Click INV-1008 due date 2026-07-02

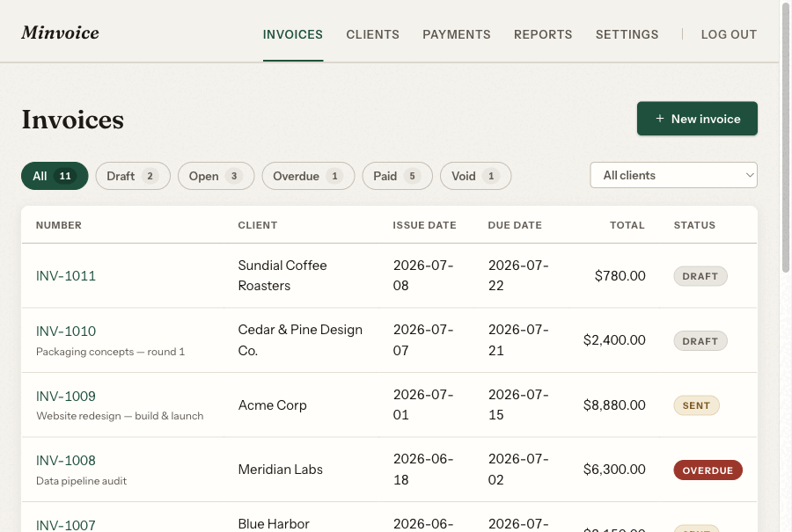[x=518, y=470]
